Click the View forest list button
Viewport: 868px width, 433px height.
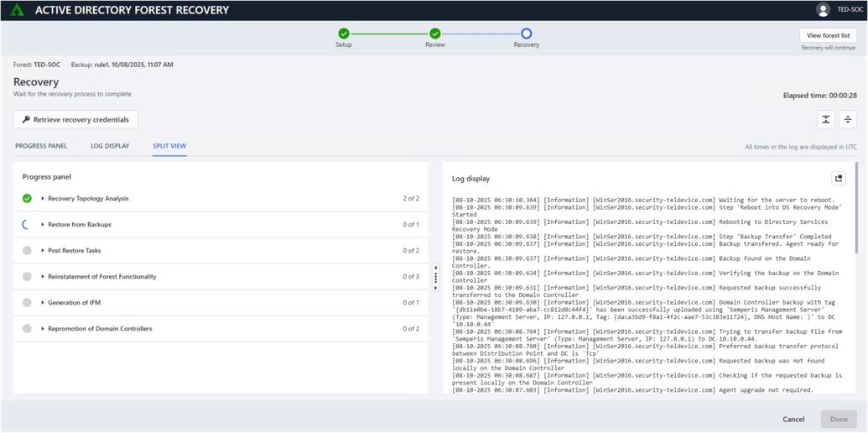[828, 35]
